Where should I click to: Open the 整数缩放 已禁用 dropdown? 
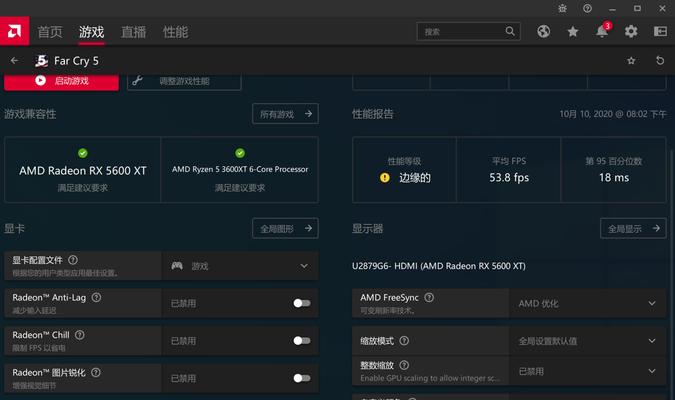(x=588, y=371)
